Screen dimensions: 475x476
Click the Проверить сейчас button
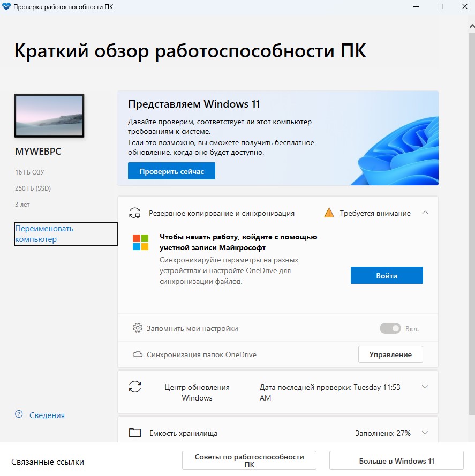pyautogui.click(x=171, y=171)
